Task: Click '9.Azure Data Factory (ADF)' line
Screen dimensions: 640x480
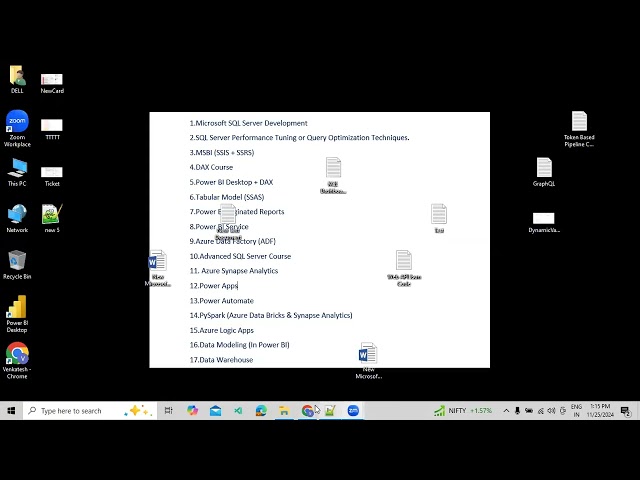Action: [232, 241]
